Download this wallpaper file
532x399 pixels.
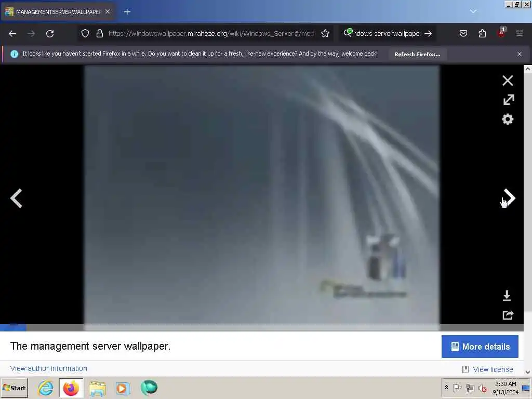coord(507,296)
